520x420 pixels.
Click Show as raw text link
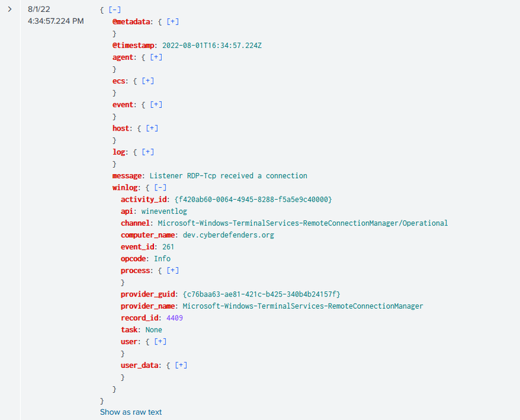[x=131, y=412]
